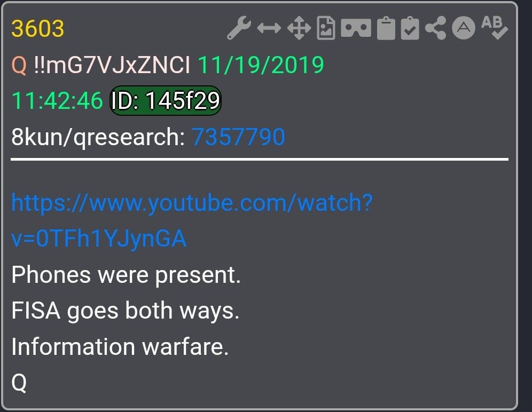The height and width of the screenshot is (412, 532).
Task: Click the clipboard with checkmark icon
Action: 410,28
